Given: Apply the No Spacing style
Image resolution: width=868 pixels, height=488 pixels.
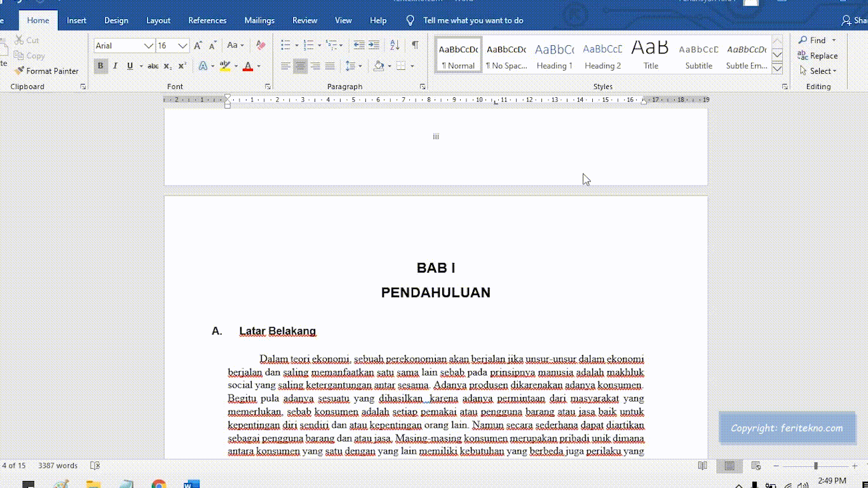Looking at the screenshot, I should tap(506, 55).
